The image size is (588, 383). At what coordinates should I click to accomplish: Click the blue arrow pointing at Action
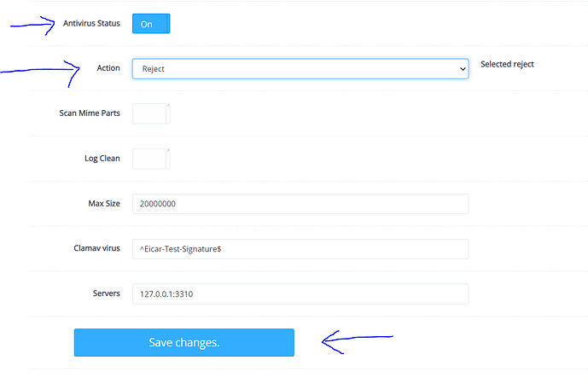coord(40,74)
